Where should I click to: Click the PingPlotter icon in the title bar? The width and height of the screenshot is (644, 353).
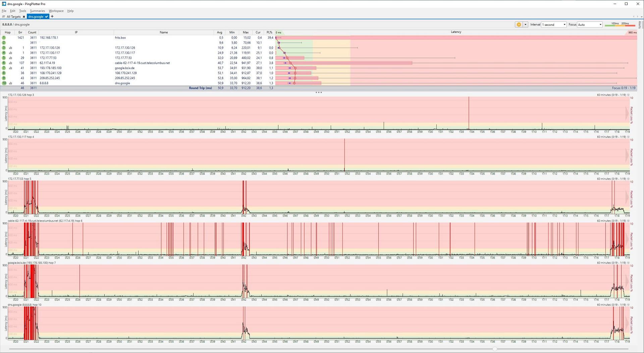pos(3,4)
